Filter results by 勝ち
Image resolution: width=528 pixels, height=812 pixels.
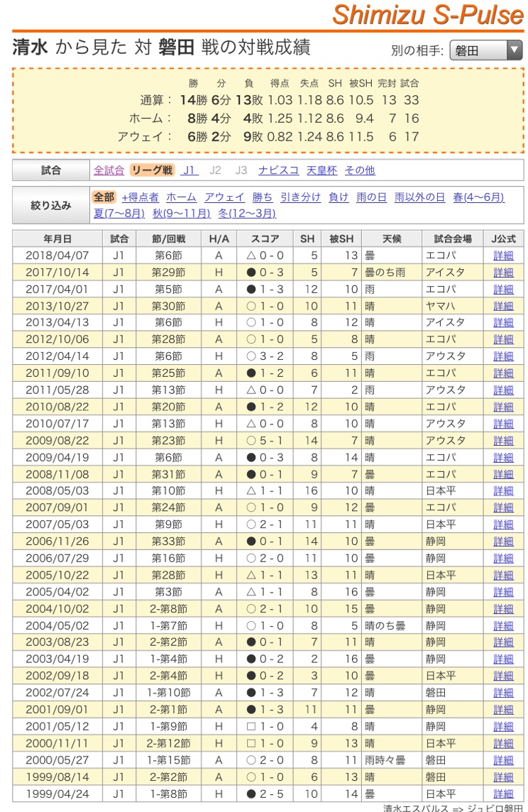262,197
